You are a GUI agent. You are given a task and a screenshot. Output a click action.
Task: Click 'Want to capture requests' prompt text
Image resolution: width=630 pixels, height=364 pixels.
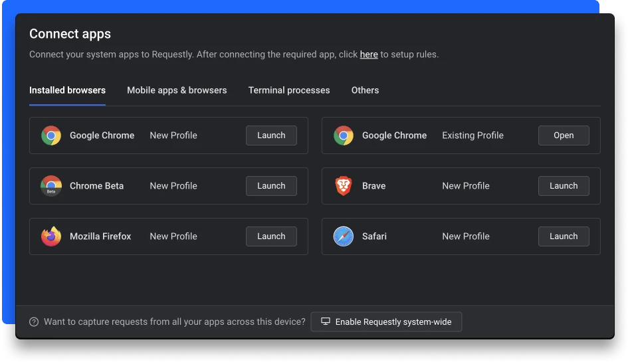point(175,321)
